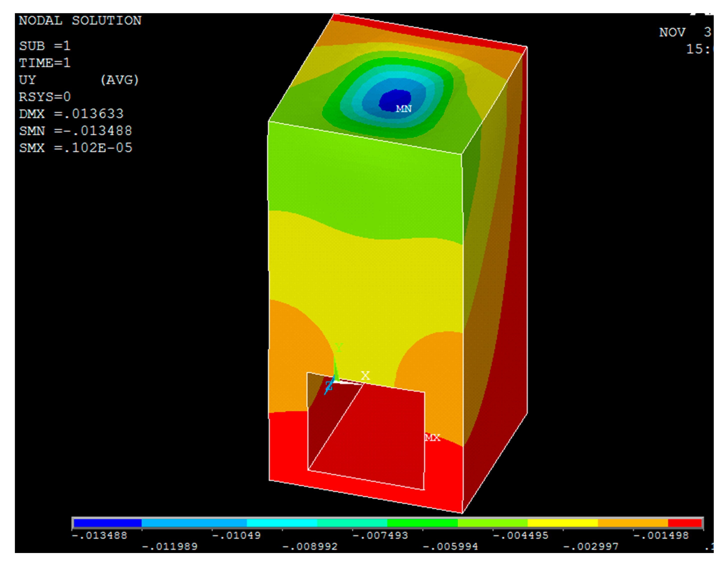
Task: Click the SMX =.102E-05 value line
Action: pyautogui.click(x=75, y=148)
